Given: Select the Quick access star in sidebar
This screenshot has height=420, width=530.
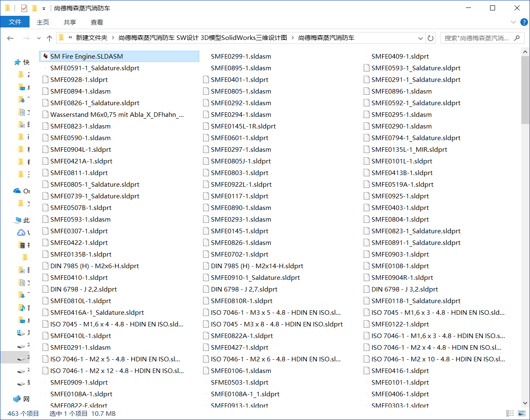Looking at the screenshot, I should pos(17,62).
